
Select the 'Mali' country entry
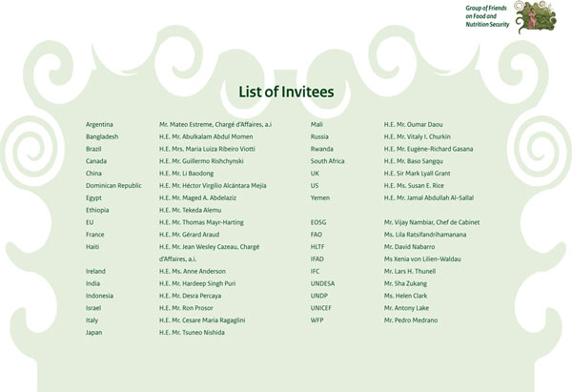pos(317,124)
